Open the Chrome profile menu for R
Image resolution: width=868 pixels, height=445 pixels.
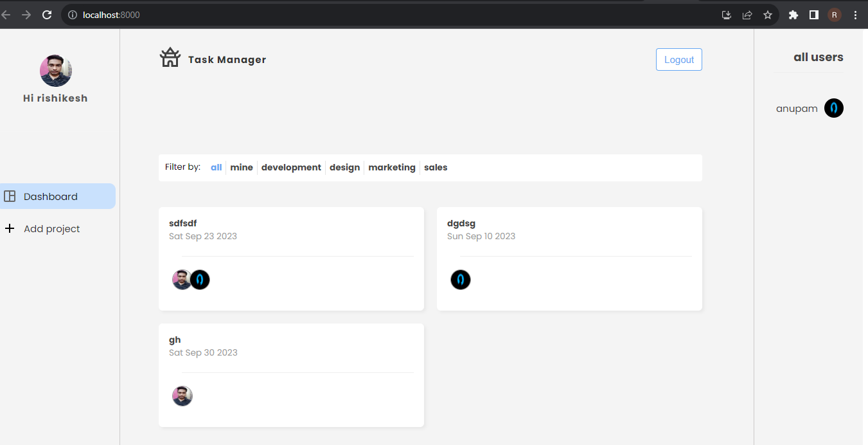pos(834,14)
